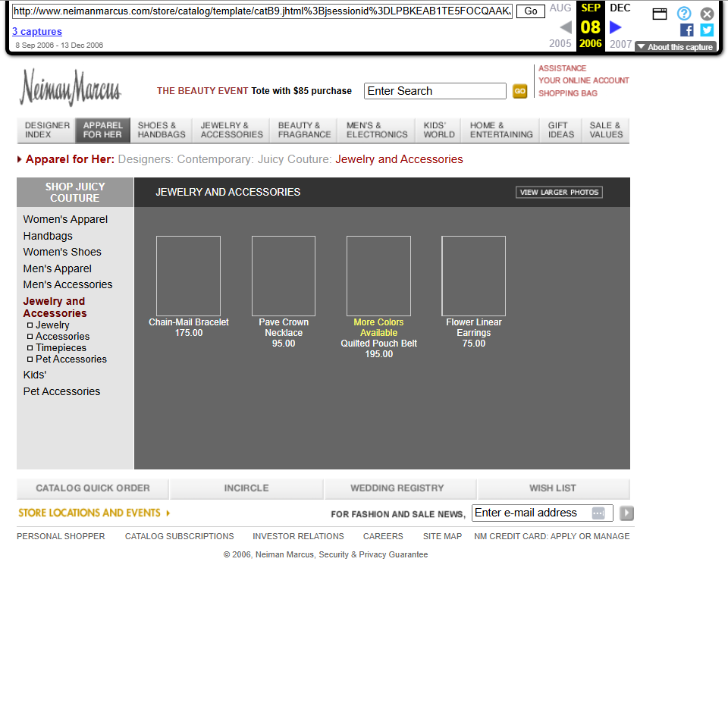Select the Timepieces subcategory
The image size is (728, 703).
click(x=61, y=348)
